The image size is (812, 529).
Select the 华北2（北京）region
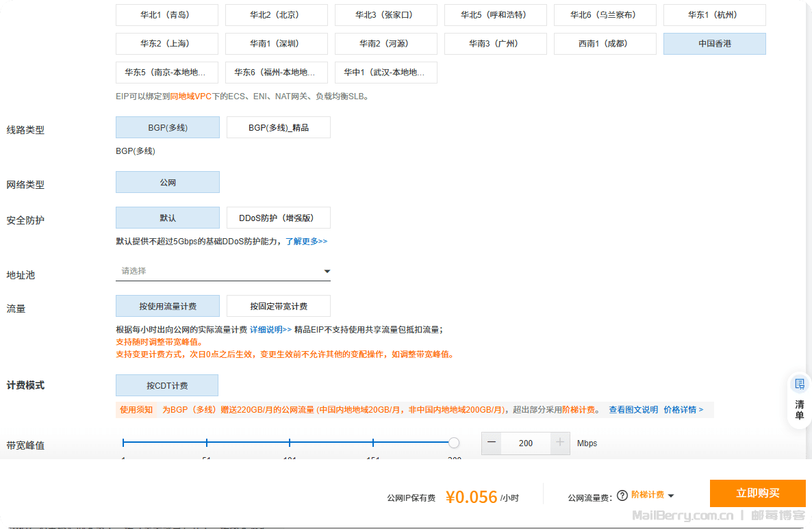[x=277, y=15]
